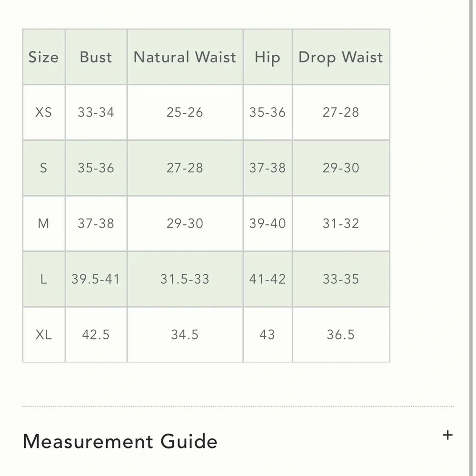The width and height of the screenshot is (476, 476).
Task: Click the L bust value 39.5-41
Action: coord(96,279)
